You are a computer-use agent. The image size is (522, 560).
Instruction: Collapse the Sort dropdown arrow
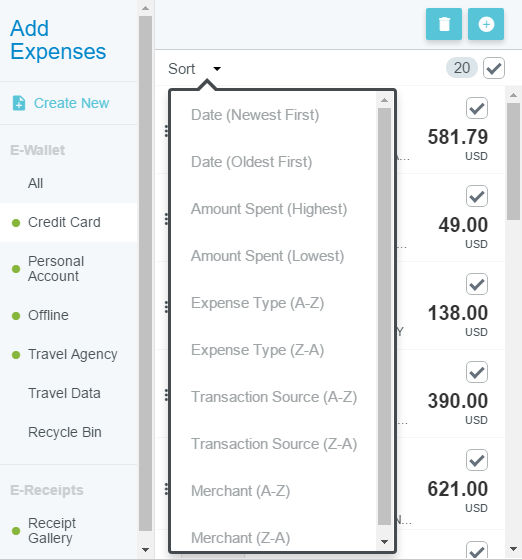tap(217, 69)
